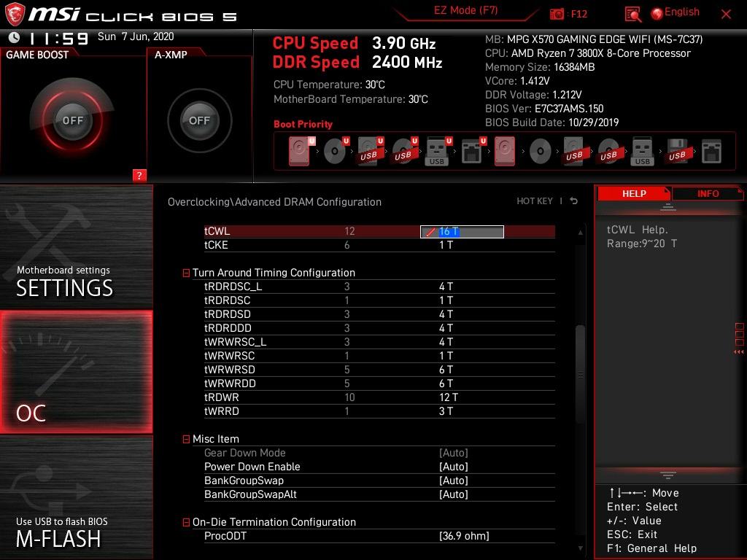Click the red globe language icon

coord(657,13)
